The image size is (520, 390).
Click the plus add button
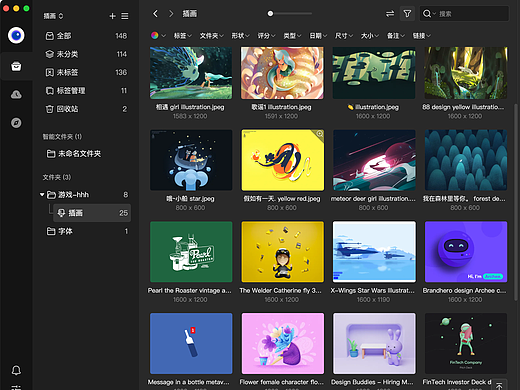pyautogui.click(x=112, y=16)
